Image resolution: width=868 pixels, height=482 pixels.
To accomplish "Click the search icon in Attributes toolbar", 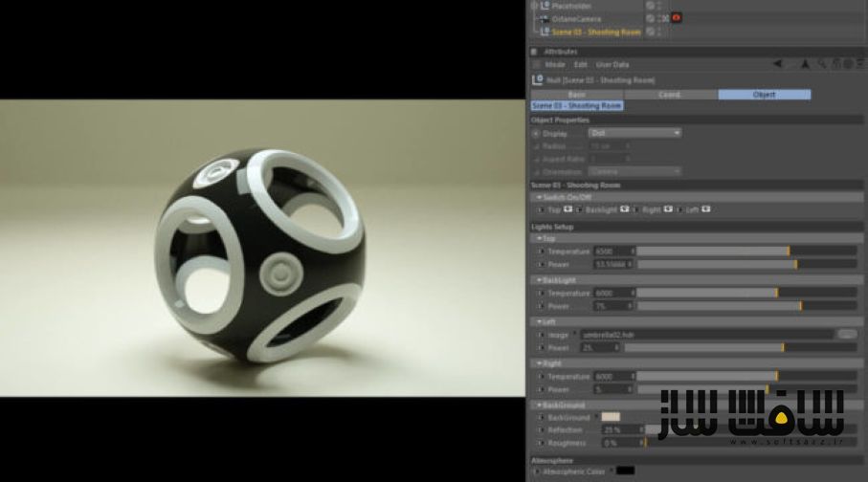I will tap(822, 64).
